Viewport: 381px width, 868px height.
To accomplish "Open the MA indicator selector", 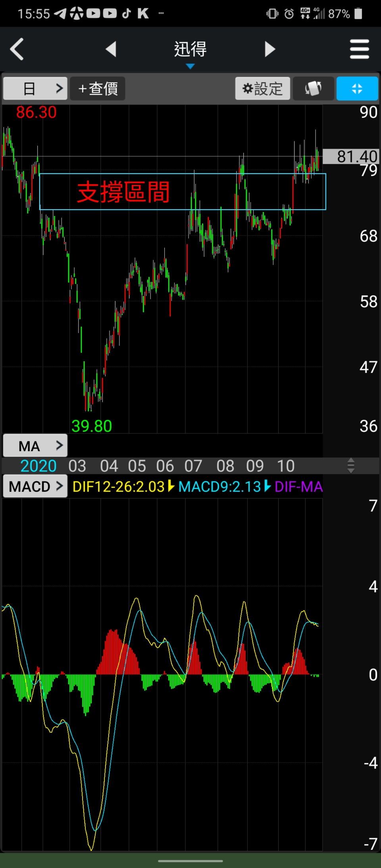I will (35, 446).
